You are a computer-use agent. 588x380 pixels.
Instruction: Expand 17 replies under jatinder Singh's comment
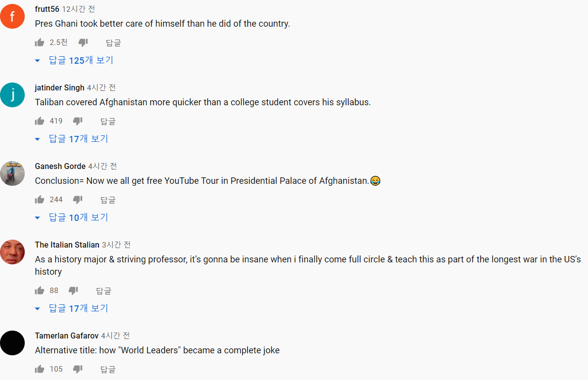[x=72, y=139]
